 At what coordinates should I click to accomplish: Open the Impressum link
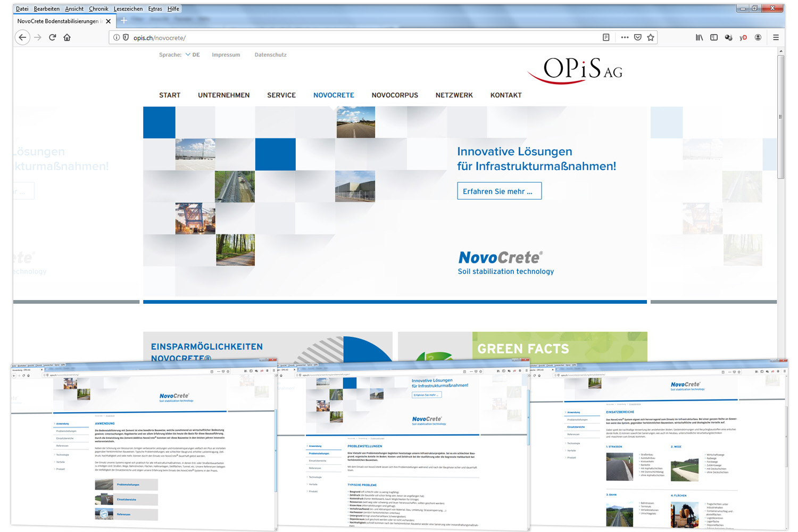(226, 55)
